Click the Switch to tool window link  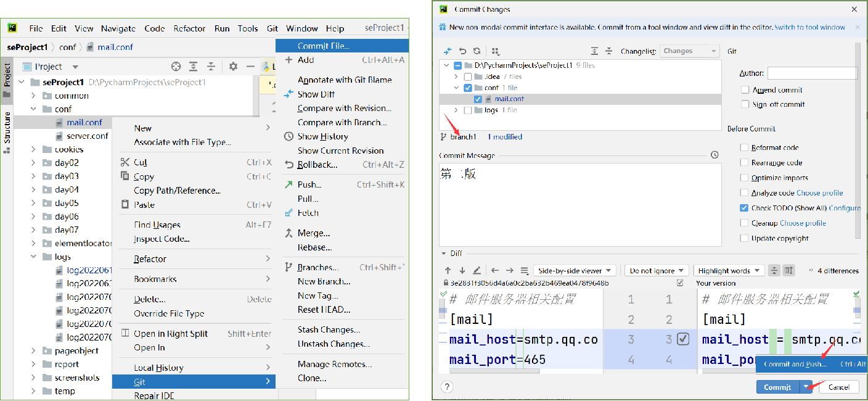[x=809, y=27]
